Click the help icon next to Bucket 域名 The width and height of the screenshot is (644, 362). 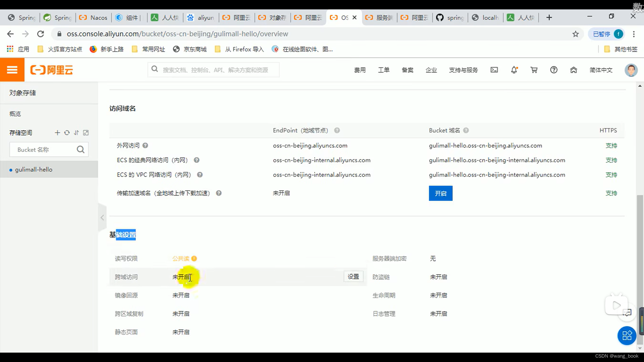(466, 130)
